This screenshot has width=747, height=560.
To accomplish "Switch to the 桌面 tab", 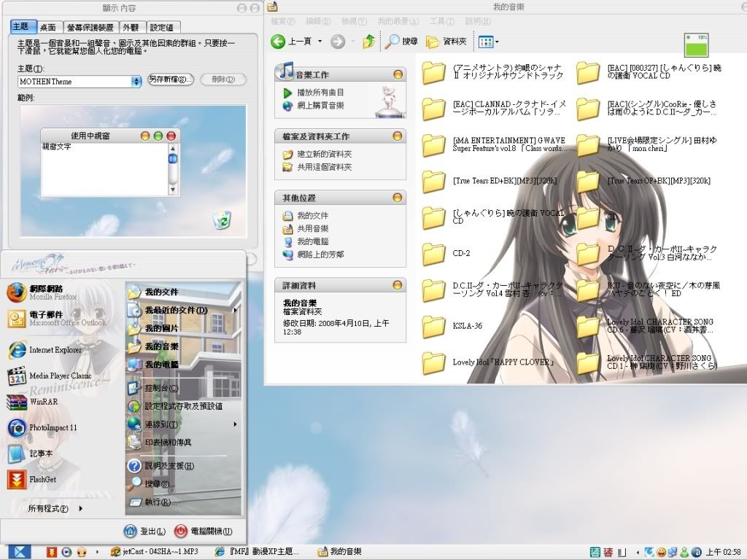I will coord(49,28).
